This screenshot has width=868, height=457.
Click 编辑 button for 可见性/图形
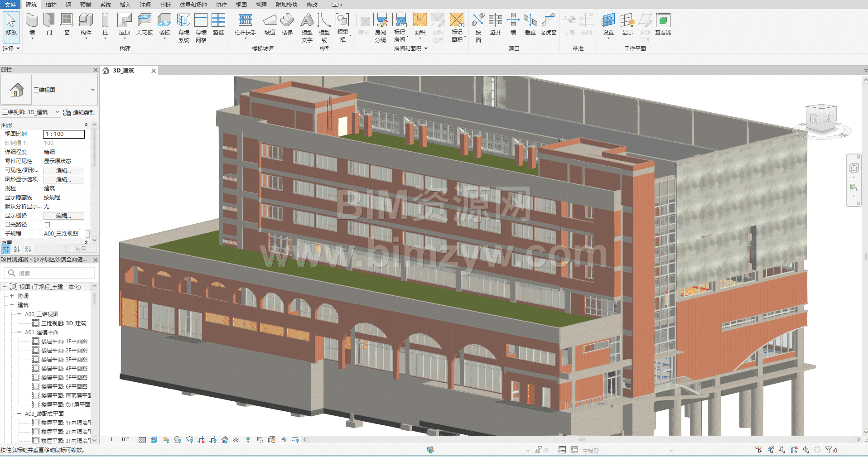point(63,170)
